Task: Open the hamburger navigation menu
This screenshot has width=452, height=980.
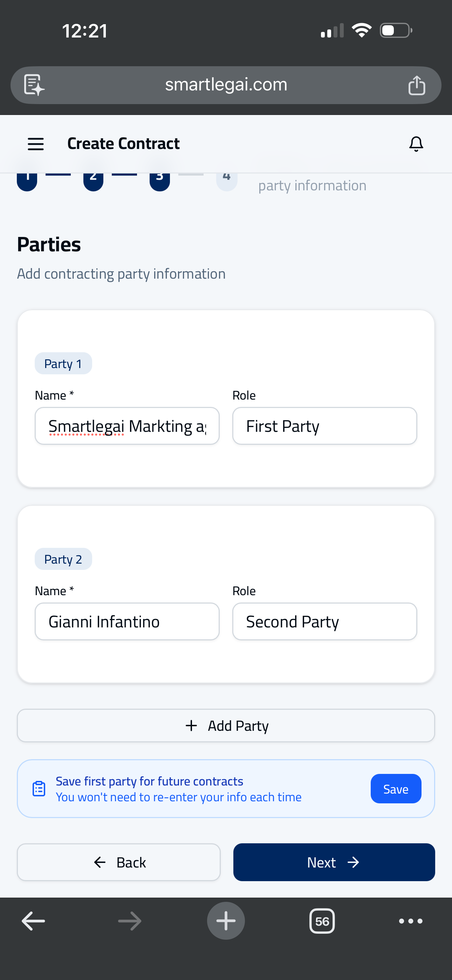Action: coord(36,144)
